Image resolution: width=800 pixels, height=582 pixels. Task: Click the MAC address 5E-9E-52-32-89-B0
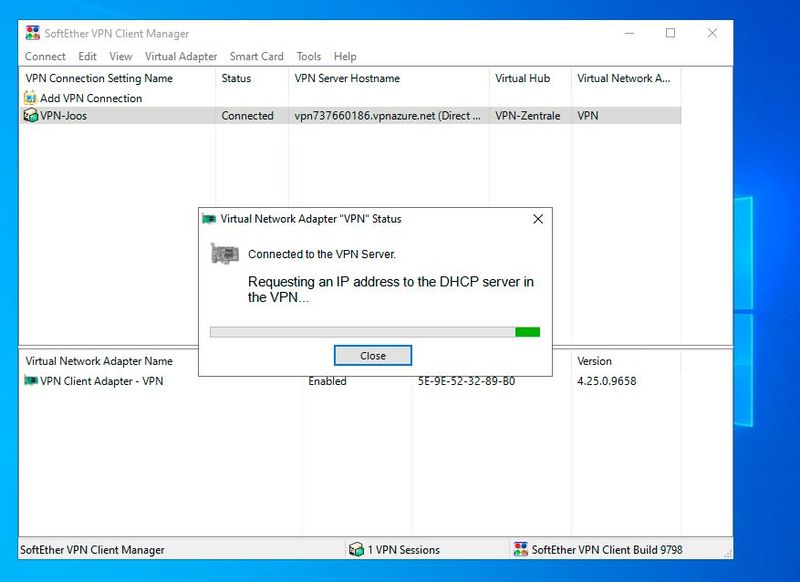pos(466,381)
